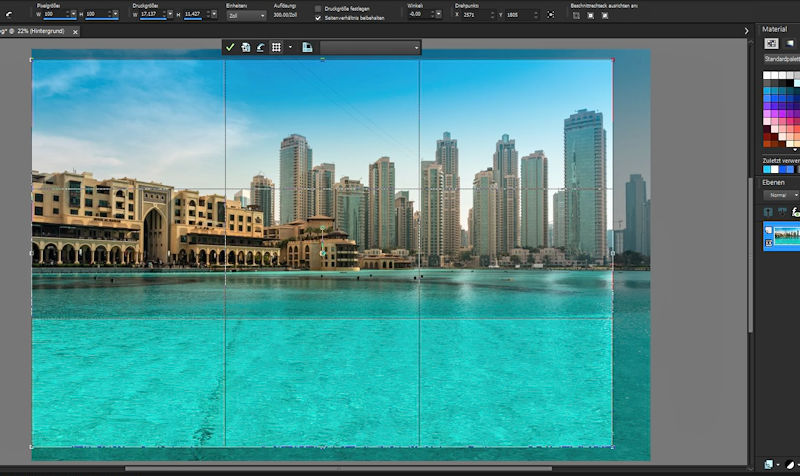Click the second layer lock icon in Ebenen panel

(782, 211)
